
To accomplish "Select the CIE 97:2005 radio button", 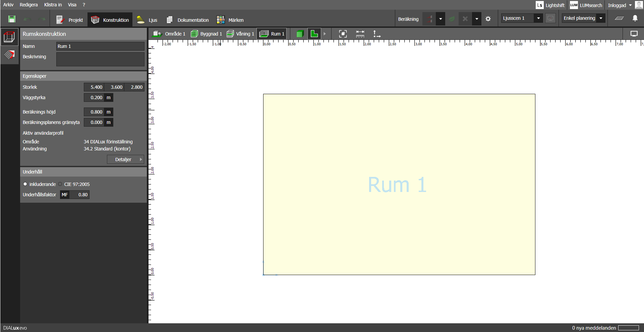I will tap(60, 184).
